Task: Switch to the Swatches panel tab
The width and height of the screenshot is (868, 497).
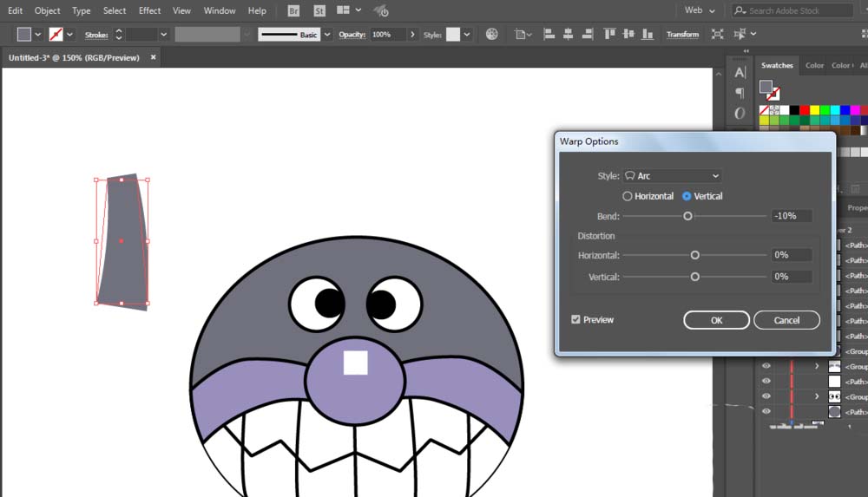Action: point(777,65)
